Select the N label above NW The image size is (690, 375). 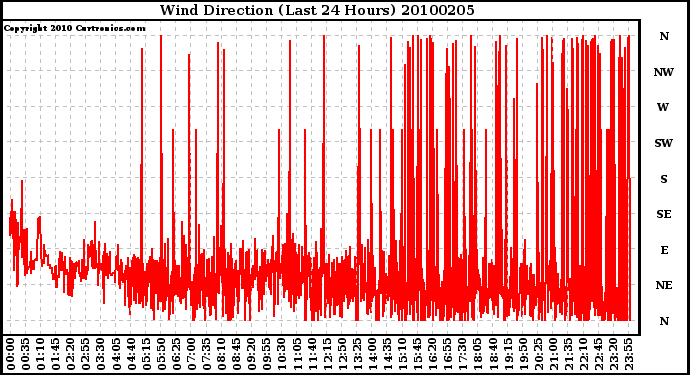[x=664, y=36]
